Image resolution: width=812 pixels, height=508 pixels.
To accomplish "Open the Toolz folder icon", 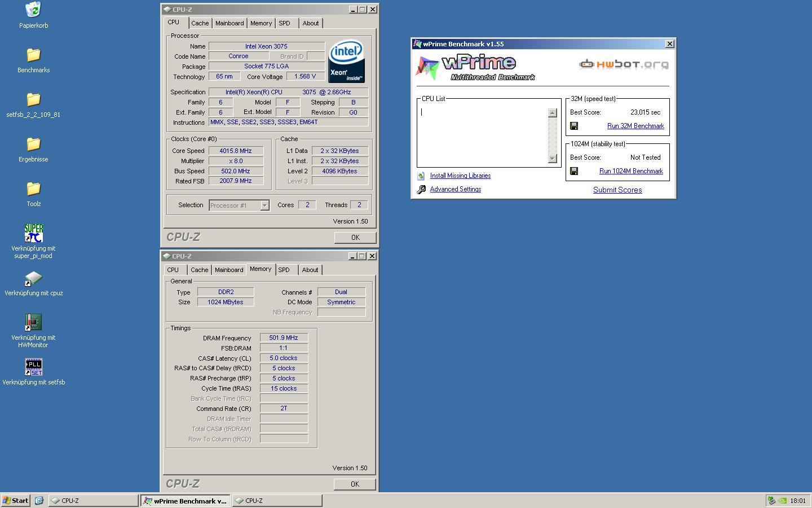I will 33,189.
